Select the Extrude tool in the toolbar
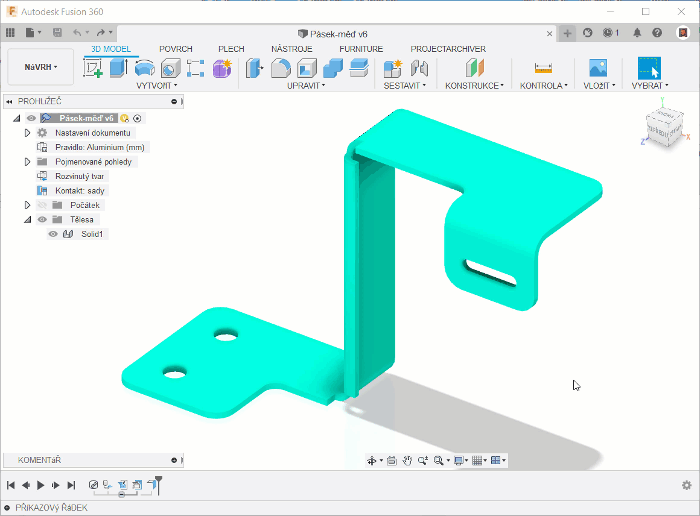 [x=119, y=68]
